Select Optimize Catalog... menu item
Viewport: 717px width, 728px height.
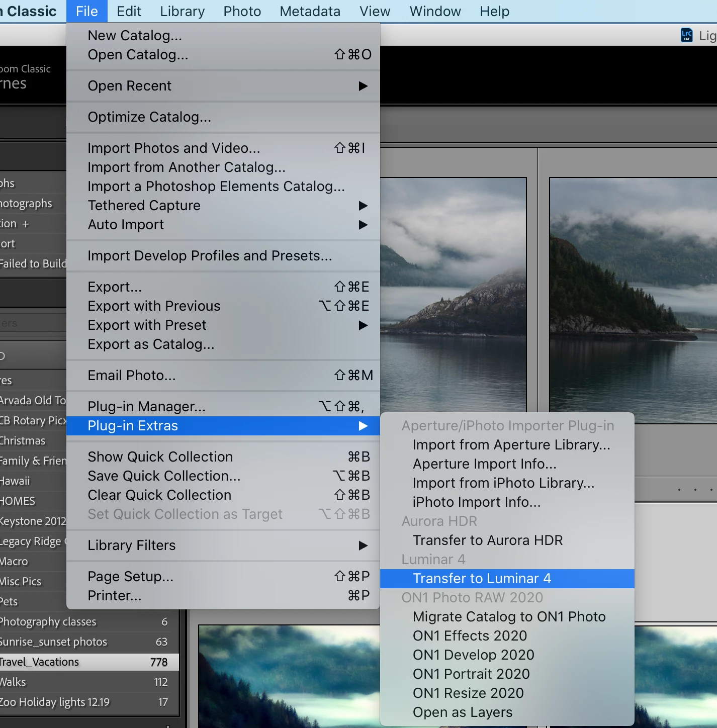pos(223,117)
